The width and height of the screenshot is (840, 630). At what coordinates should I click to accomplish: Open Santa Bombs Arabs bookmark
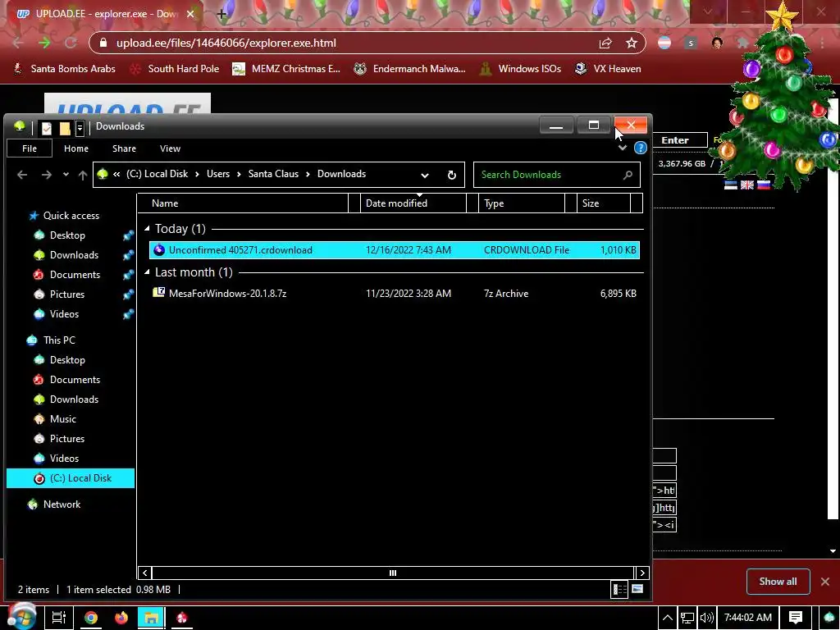coord(65,69)
